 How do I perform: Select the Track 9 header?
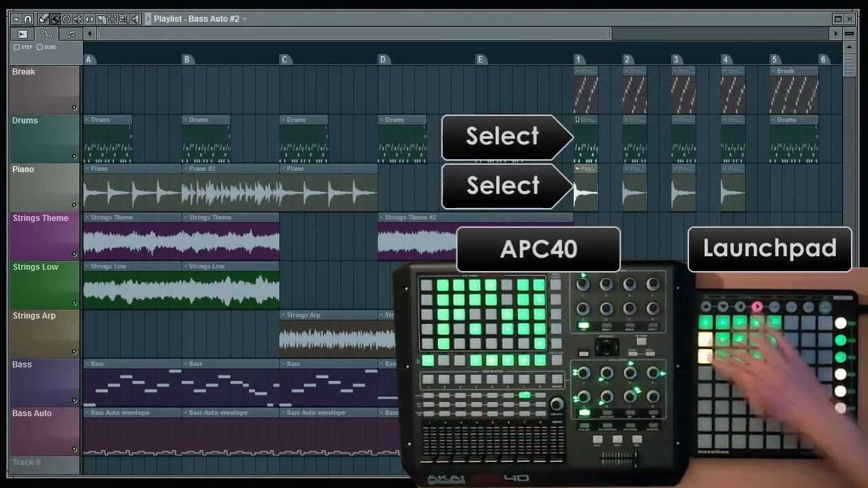[x=45, y=464]
